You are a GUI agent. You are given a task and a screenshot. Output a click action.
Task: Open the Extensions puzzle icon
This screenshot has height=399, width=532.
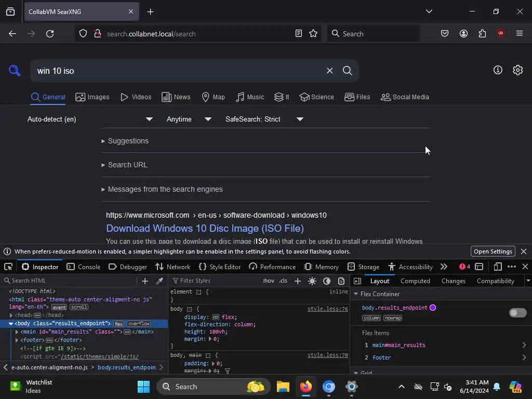click(482, 33)
